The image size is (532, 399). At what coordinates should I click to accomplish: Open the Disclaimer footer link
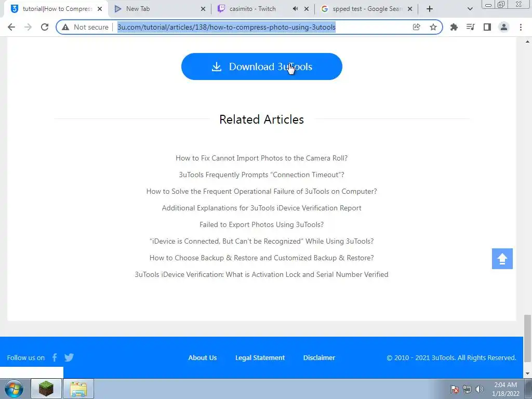point(319,357)
